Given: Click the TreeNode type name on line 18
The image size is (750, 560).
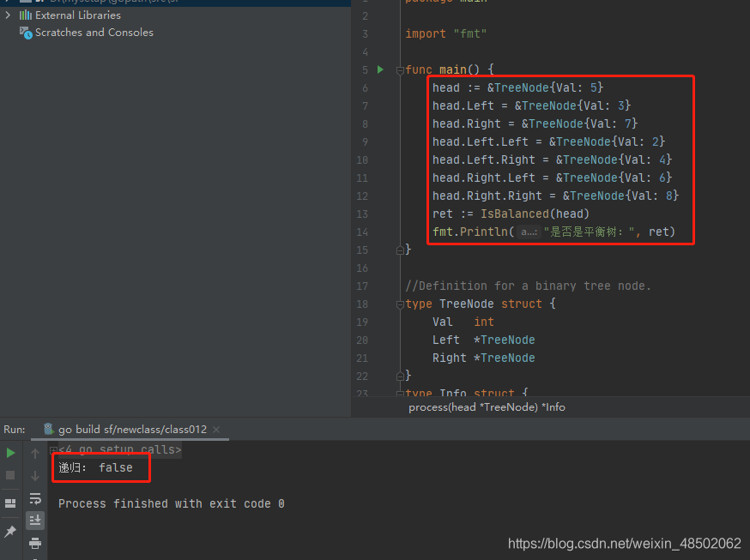Looking at the screenshot, I should [x=466, y=304].
